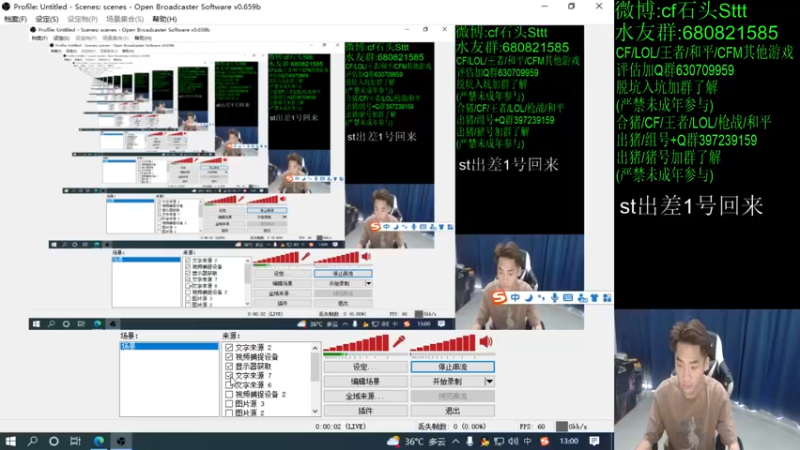This screenshot has width=800, height=450.
Task: Click the OBS logo in the title bar
Action: 6,7
